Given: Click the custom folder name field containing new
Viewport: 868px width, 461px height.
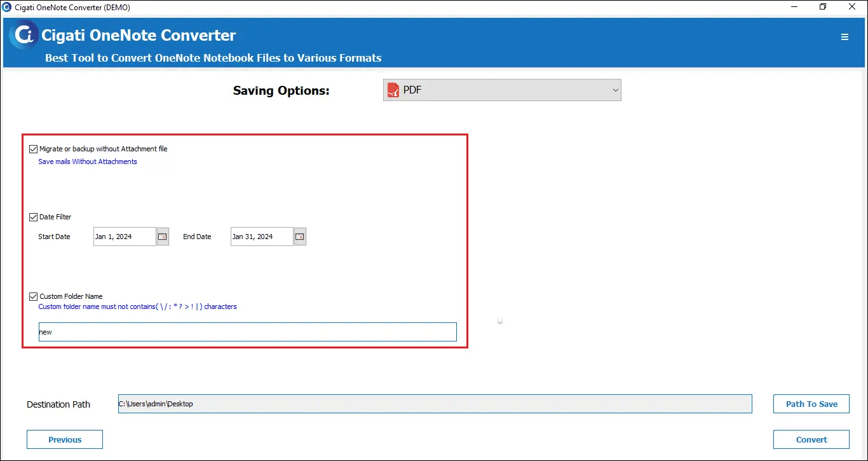Looking at the screenshot, I should [x=247, y=332].
